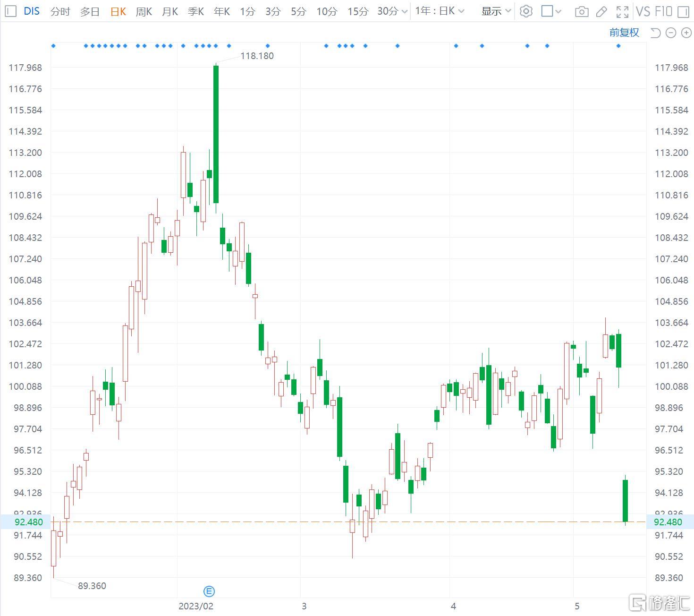694x616 pixels.
Task: Click the right axis label 100.088
Action: tap(671, 386)
